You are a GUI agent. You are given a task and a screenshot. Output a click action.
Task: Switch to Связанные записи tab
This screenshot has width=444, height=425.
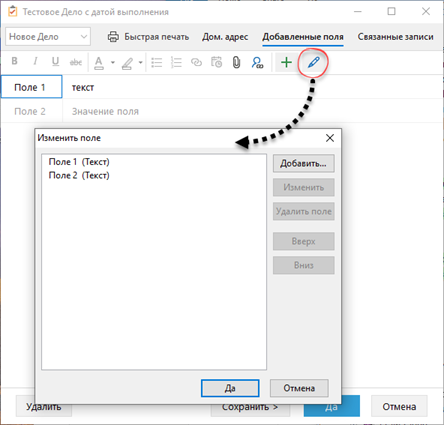pyautogui.click(x=395, y=37)
